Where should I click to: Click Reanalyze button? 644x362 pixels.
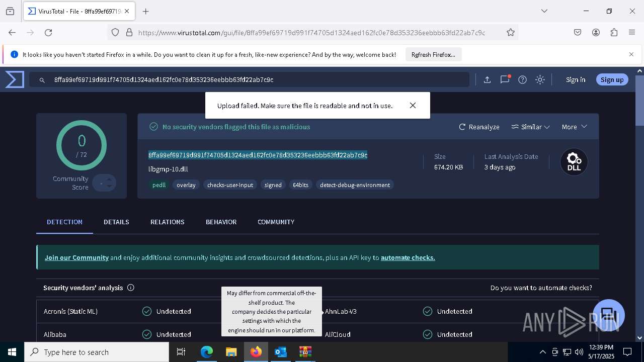(x=479, y=127)
